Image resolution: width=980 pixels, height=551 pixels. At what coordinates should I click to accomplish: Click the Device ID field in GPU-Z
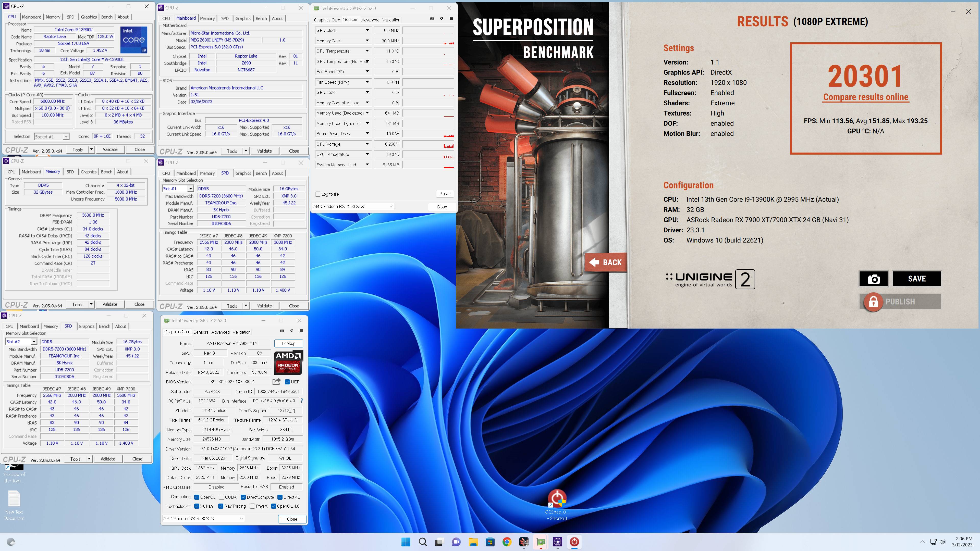pyautogui.click(x=278, y=391)
